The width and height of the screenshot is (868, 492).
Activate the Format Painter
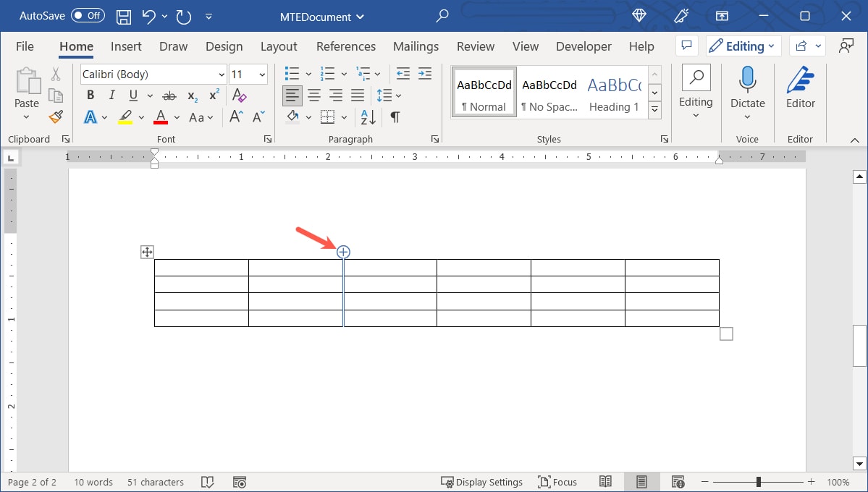pos(56,116)
